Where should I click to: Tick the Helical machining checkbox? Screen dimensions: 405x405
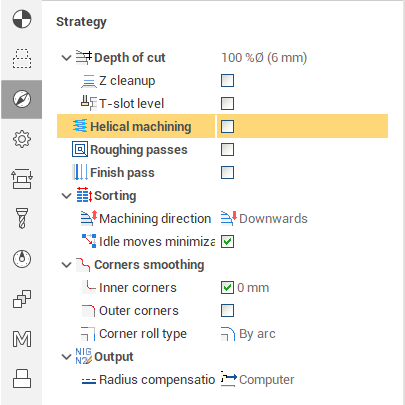[x=227, y=127]
